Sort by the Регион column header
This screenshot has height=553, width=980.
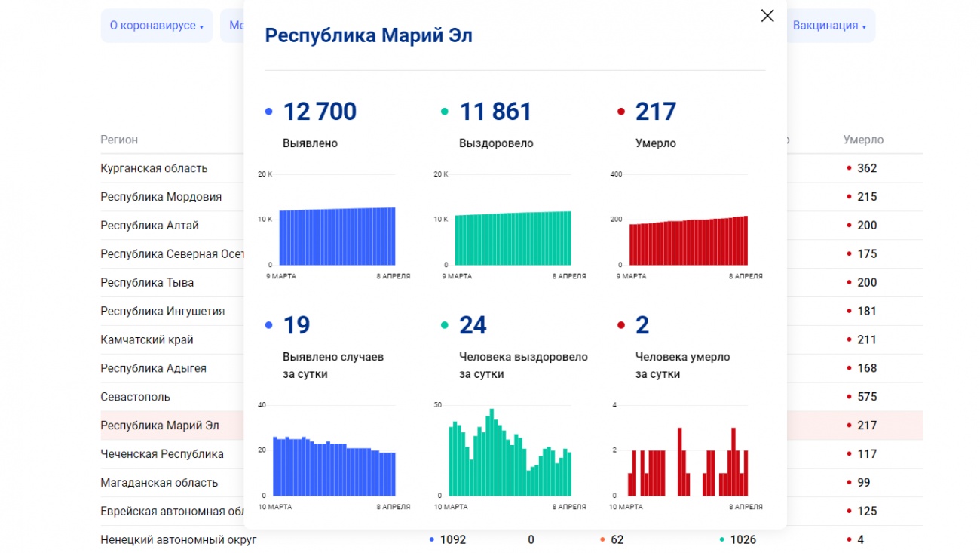click(x=119, y=140)
